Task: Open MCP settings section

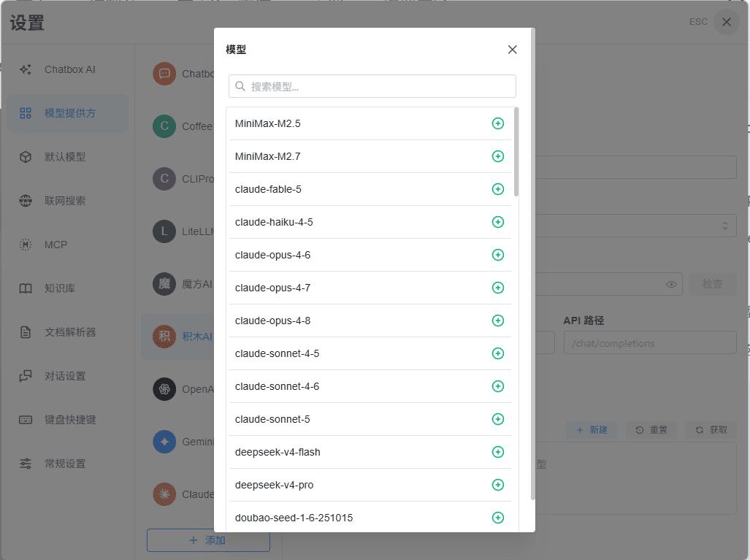Action: point(68,245)
